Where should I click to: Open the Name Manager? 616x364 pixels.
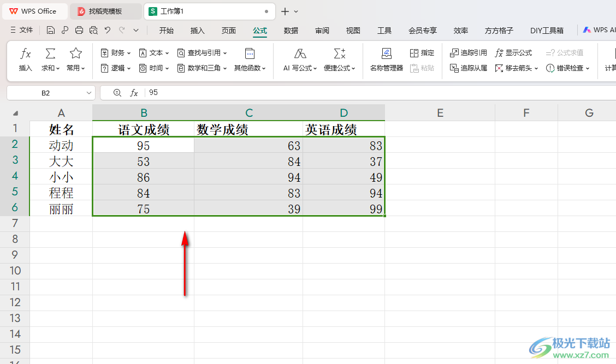coord(387,59)
